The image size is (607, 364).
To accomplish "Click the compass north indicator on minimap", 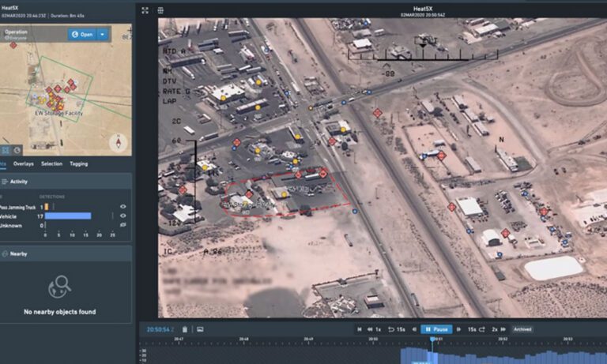I will tap(119, 142).
